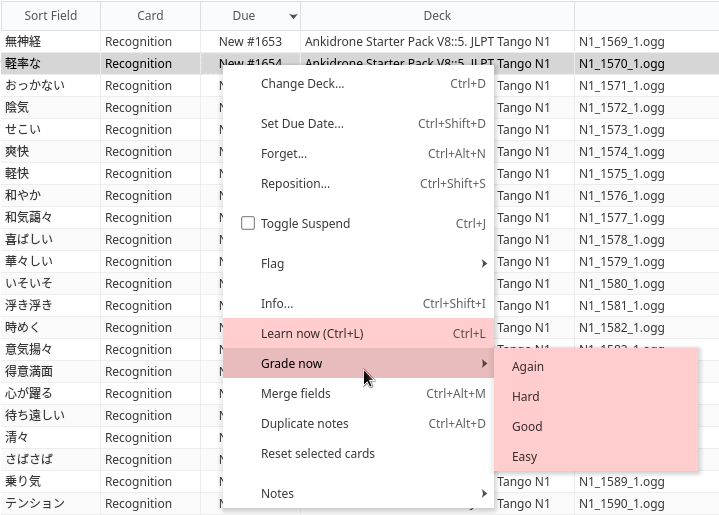Open card Info from the menu
This screenshot has height=515, width=719.
click(277, 304)
